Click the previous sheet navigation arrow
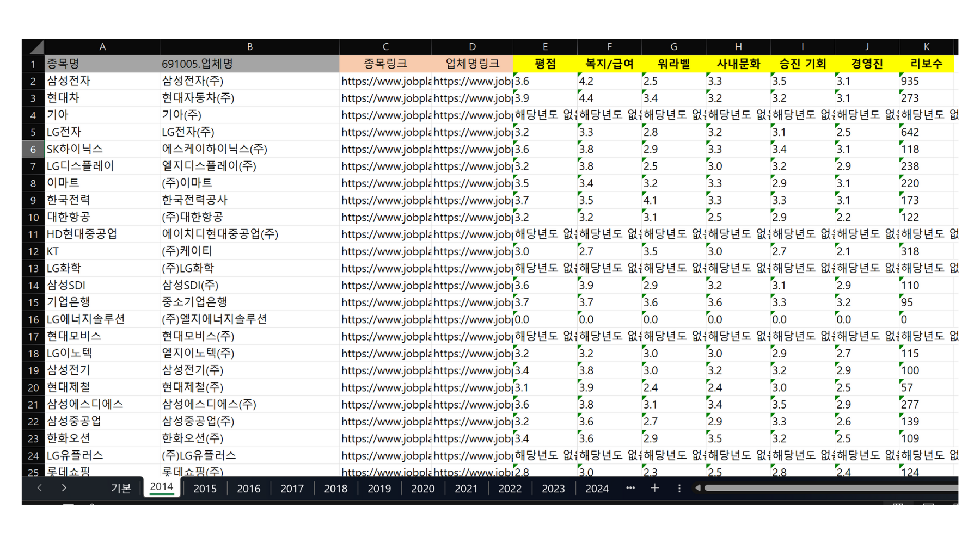The height and width of the screenshot is (544, 980). click(x=40, y=488)
